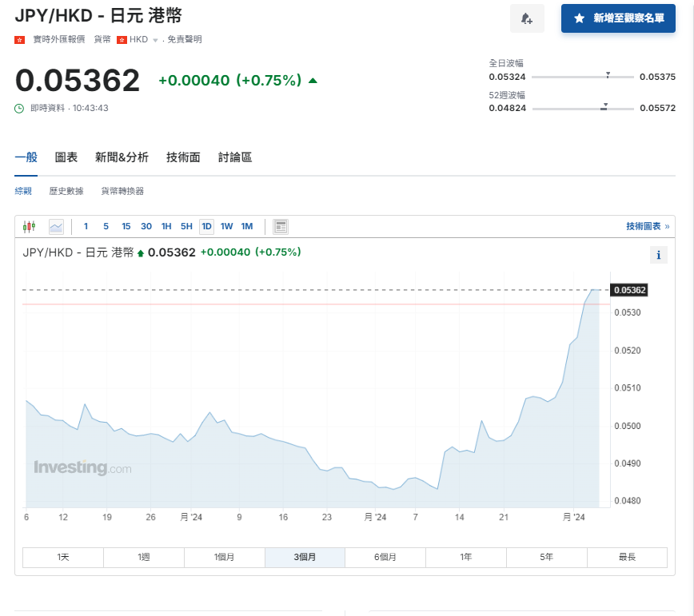Select the 1D timeframe toggle
694x616 pixels.
point(206,226)
